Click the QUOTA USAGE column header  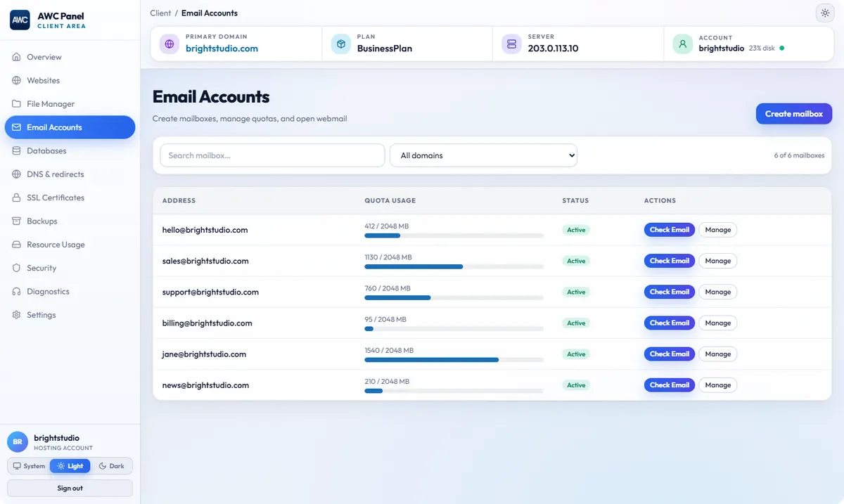click(390, 200)
